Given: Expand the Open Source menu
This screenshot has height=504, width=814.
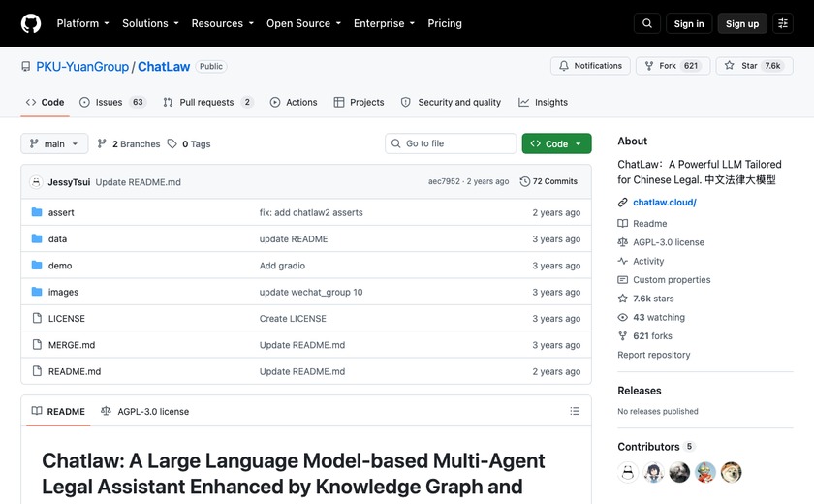Looking at the screenshot, I should [x=303, y=23].
